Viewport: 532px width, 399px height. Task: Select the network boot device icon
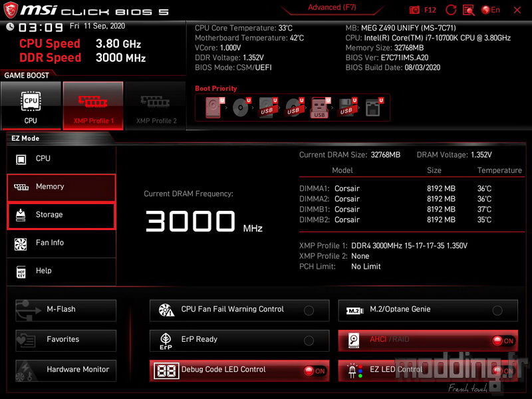point(374,108)
